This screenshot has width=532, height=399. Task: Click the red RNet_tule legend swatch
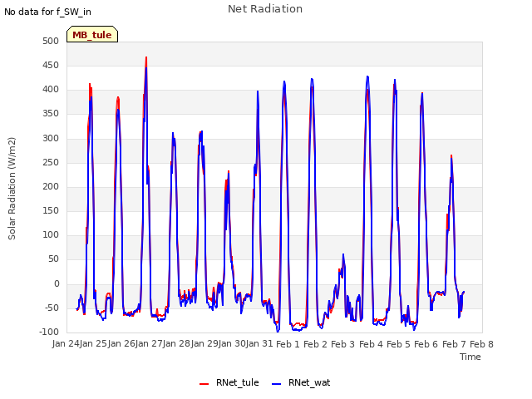204,384
